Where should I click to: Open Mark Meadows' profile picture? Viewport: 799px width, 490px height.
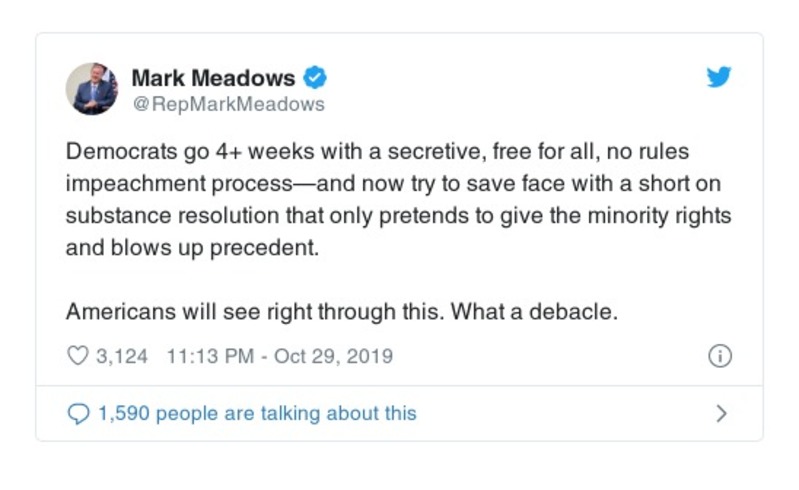(x=93, y=89)
